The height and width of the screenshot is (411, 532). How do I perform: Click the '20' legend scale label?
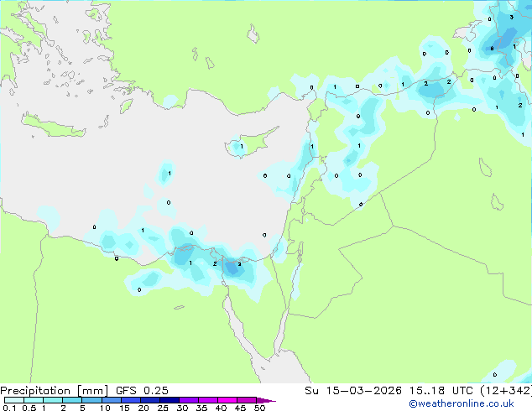[x=143, y=408]
